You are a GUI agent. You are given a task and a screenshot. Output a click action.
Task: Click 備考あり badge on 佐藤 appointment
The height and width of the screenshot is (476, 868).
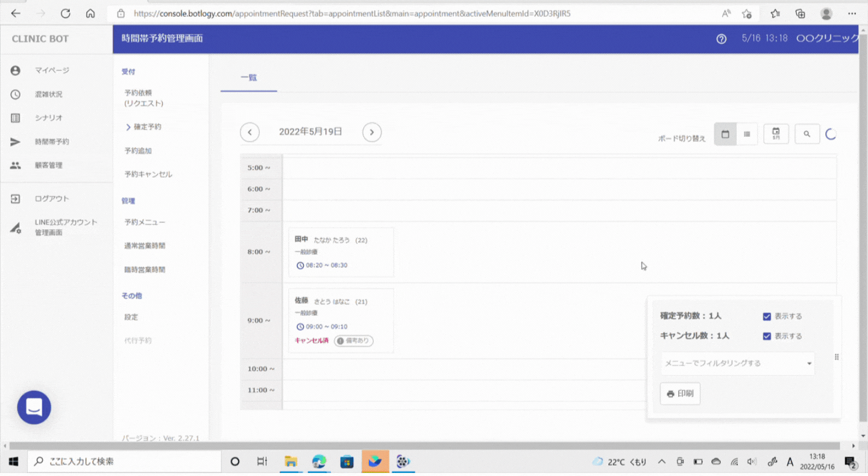[x=354, y=341]
